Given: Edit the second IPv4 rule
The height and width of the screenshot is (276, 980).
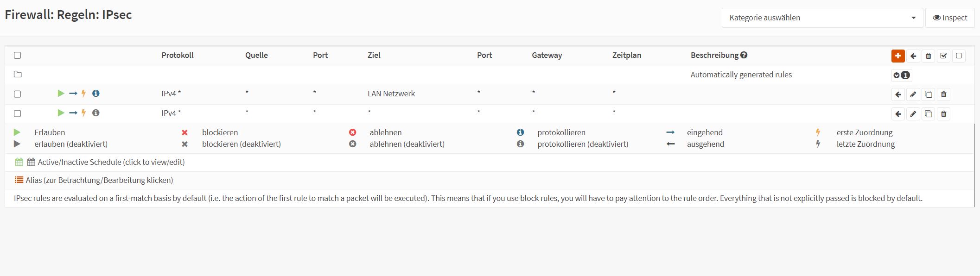Looking at the screenshot, I should click(913, 114).
